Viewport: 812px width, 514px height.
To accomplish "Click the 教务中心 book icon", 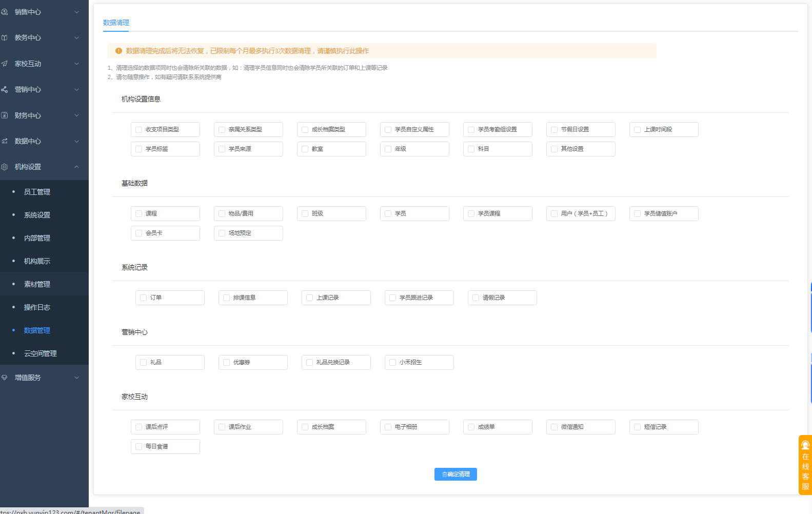I will tap(4, 37).
